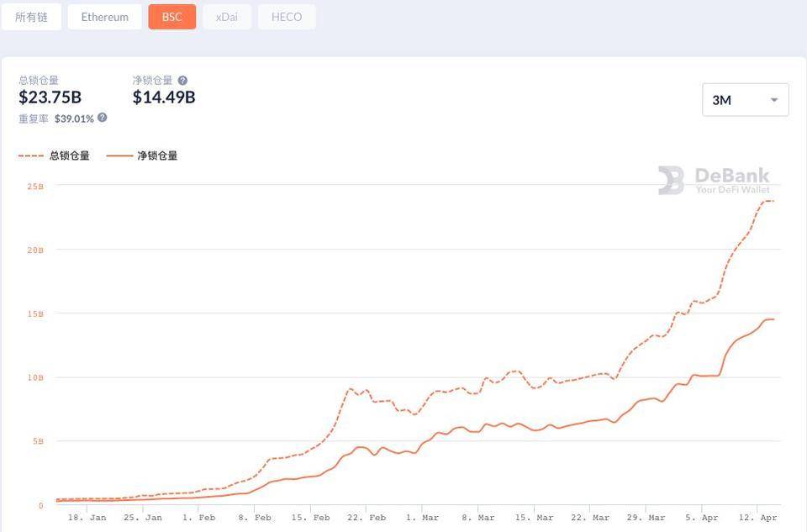Click help icon next to 净锁仓量
The image size is (807, 532).
tap(183, 81)
